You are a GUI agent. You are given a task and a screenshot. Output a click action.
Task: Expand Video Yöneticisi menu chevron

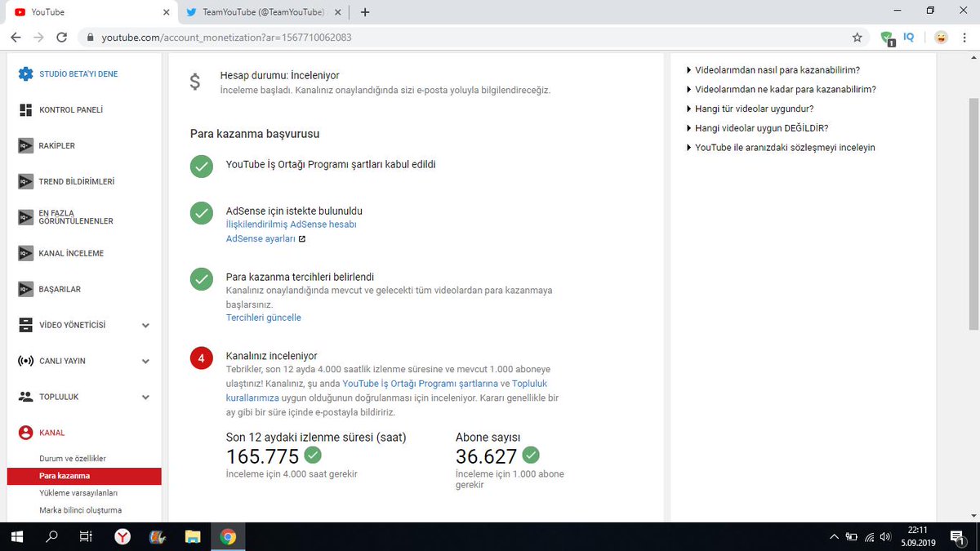tap(145, 325)
